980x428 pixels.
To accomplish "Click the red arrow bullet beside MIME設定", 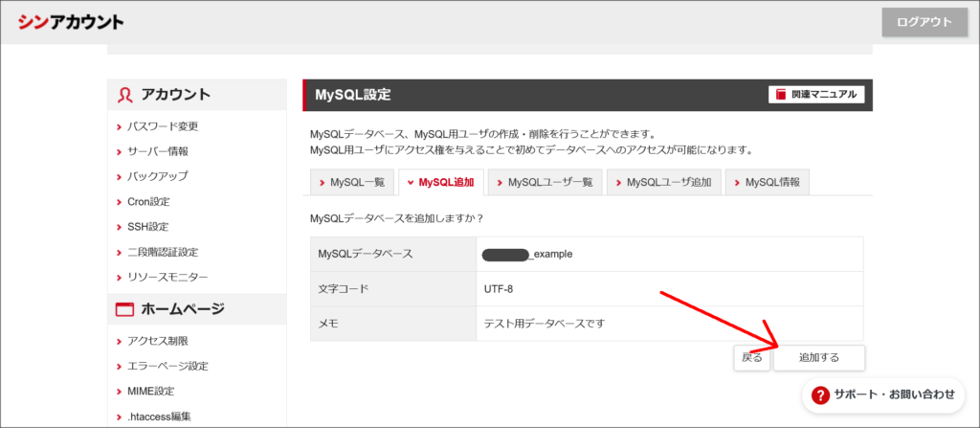I will (119, 392).
